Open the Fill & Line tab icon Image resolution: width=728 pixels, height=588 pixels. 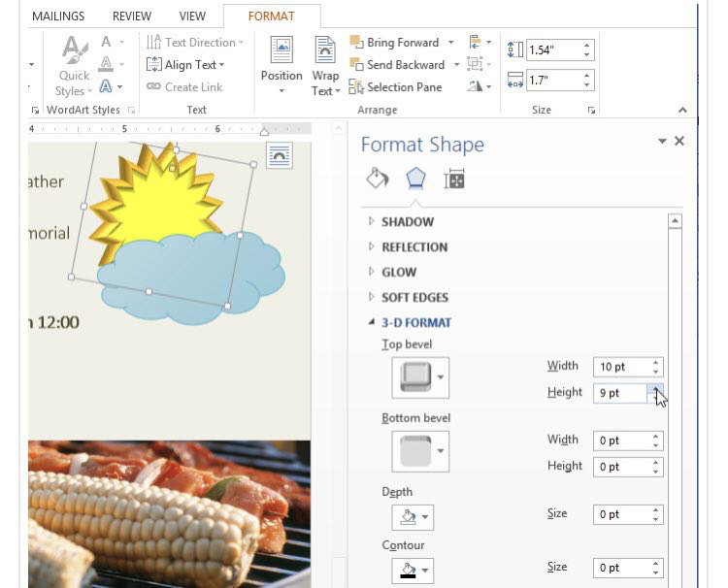(377, 179)
